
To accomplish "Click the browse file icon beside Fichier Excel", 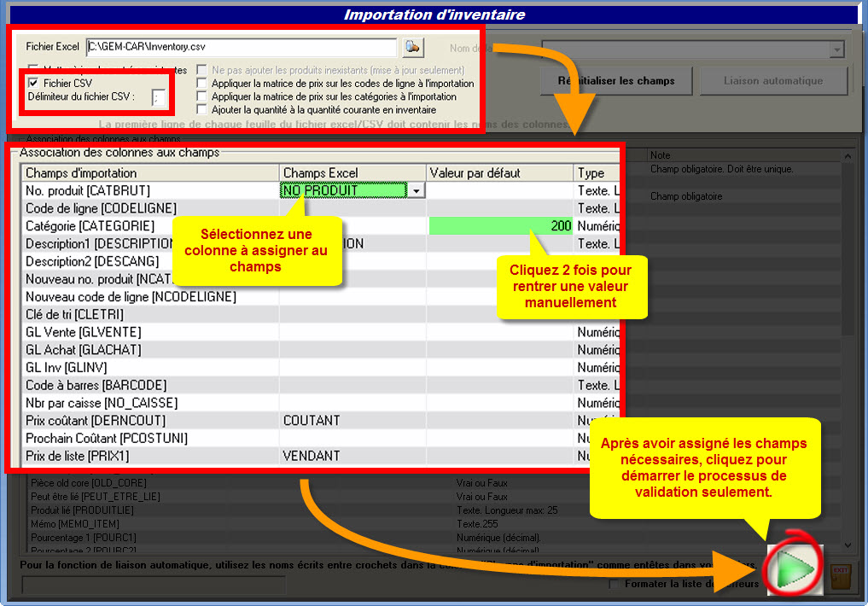I will [x=412, y=47].
